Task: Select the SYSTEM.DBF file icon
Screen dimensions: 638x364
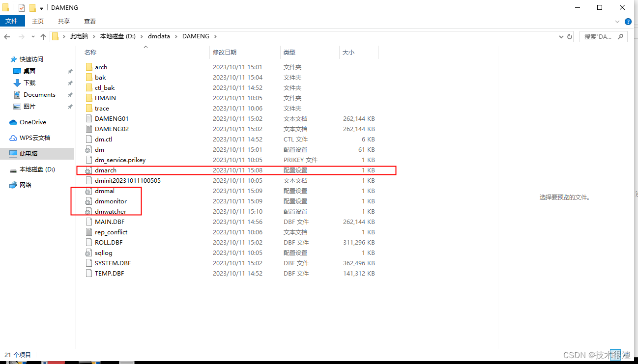Action: 89,263
